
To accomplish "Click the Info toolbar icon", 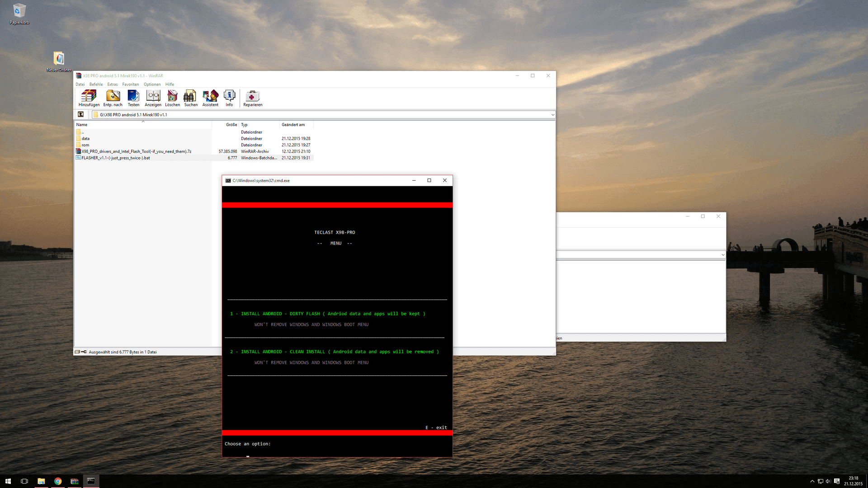I will (x=229, y=98).
